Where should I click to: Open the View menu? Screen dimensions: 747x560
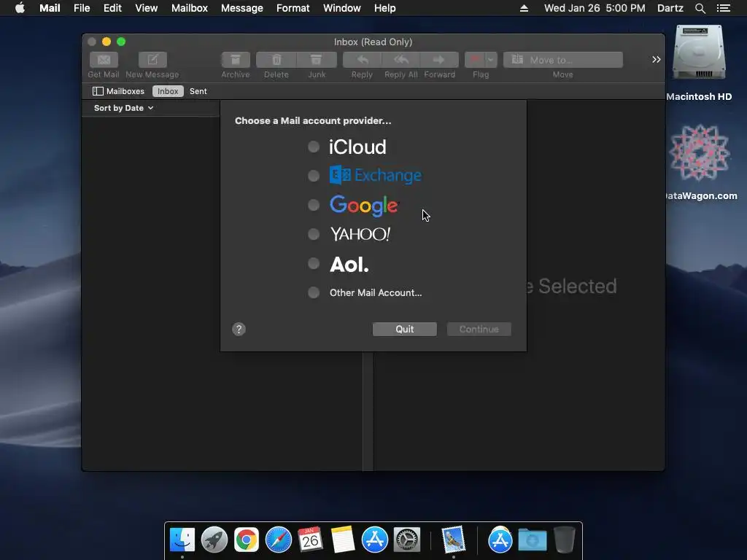coord(146,8)
